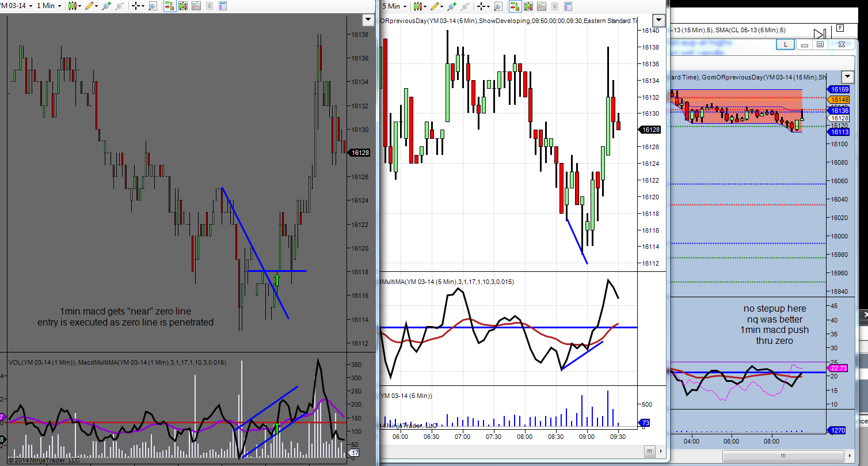Open panel dropdown arrow atop 1 Min chart
This screenshot has width=868, height=466.
coord(368,20)
